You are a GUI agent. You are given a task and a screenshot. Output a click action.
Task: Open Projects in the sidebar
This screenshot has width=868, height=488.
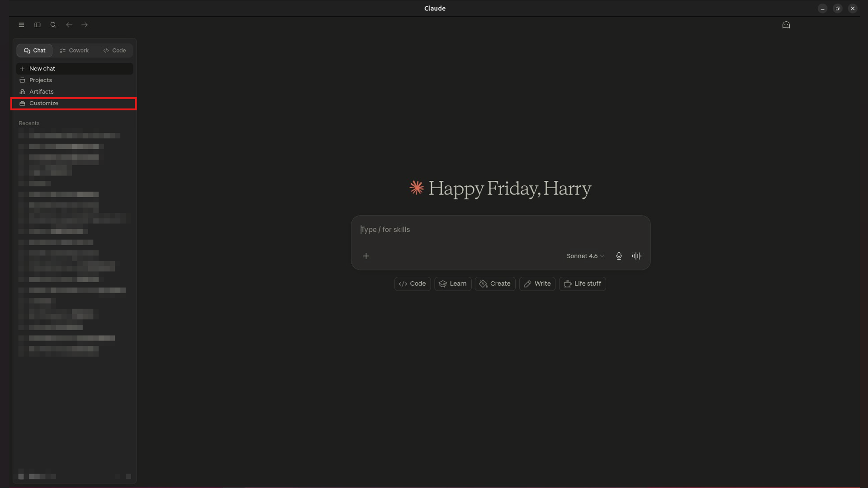click(x=75, y=80)
